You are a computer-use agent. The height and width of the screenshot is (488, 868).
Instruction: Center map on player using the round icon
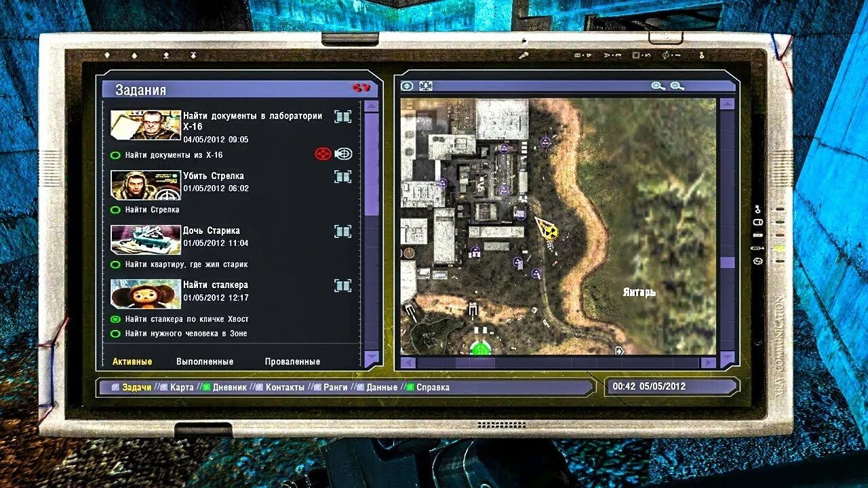[407, 86]
